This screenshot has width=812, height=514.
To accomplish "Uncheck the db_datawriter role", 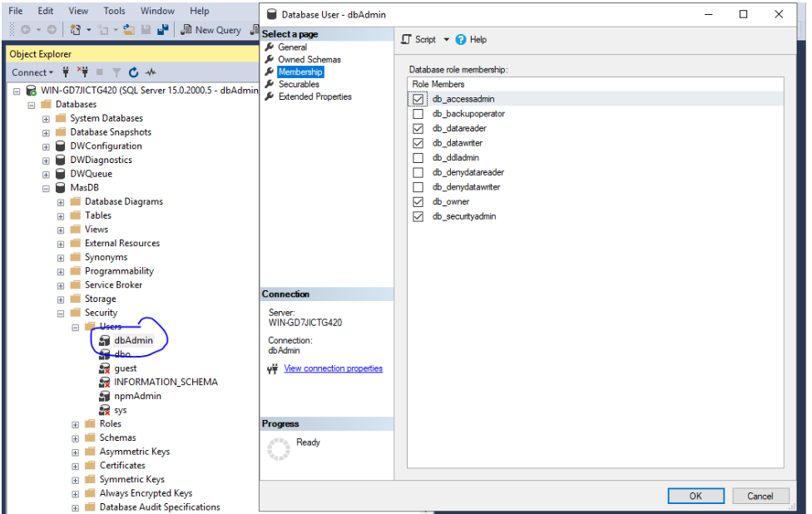I will (x=418, y=143).
